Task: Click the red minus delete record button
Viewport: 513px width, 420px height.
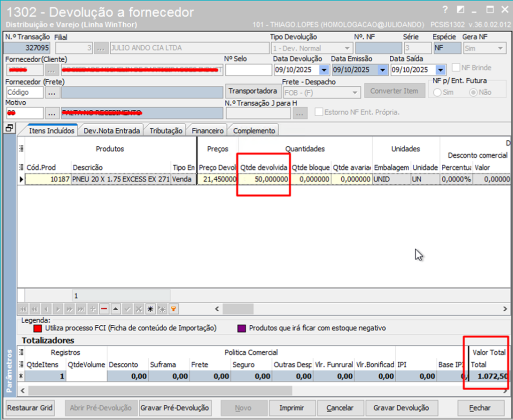Action: pos(104,309)
